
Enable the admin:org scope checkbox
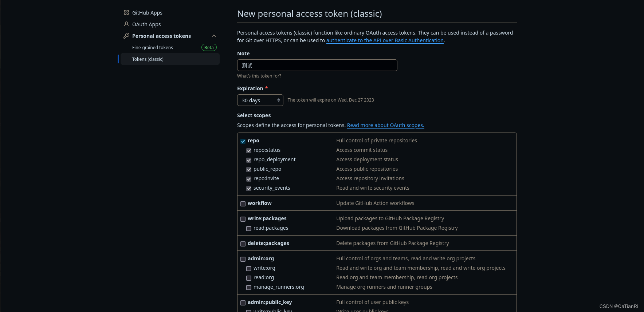(243, 259)
